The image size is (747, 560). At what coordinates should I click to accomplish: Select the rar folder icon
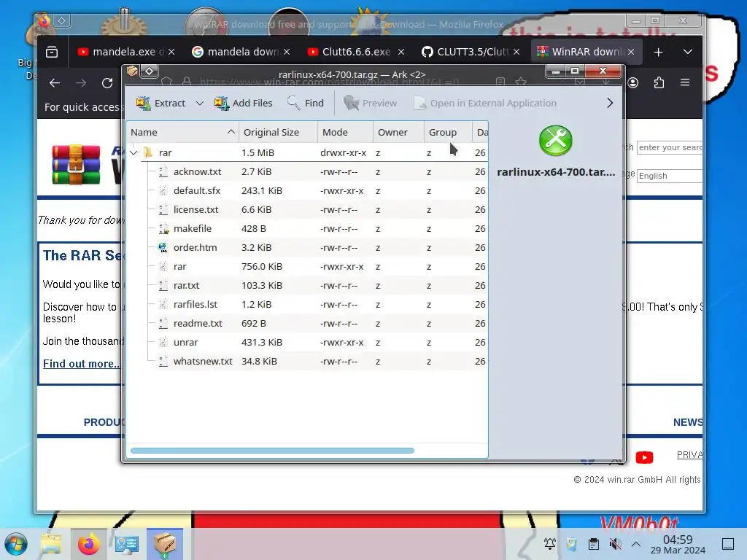tap(148, 152)
